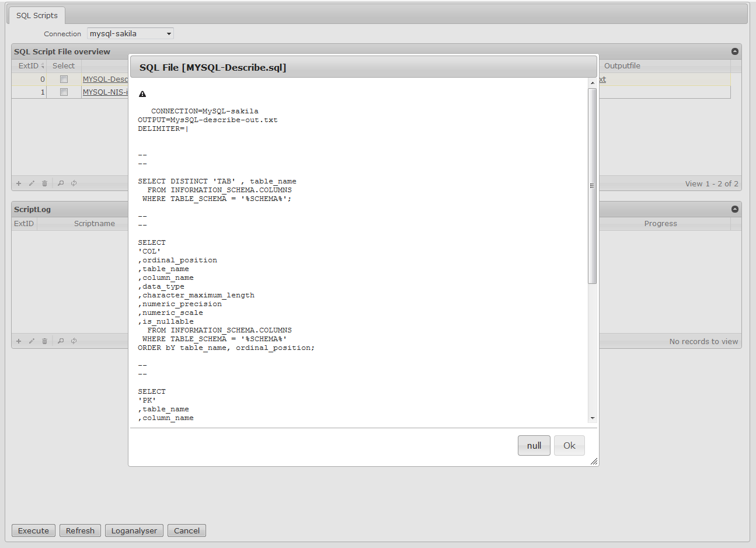This screenshot has height=548, width=756.
Task: Delete selected script using the trash icon
Action: (x=44, y=183)
